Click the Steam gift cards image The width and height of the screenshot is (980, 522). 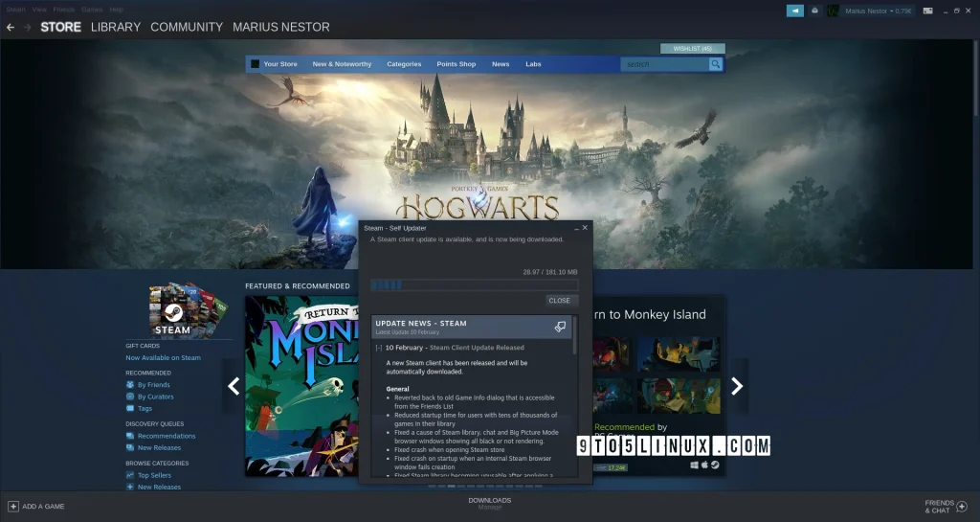click(188, 308)
